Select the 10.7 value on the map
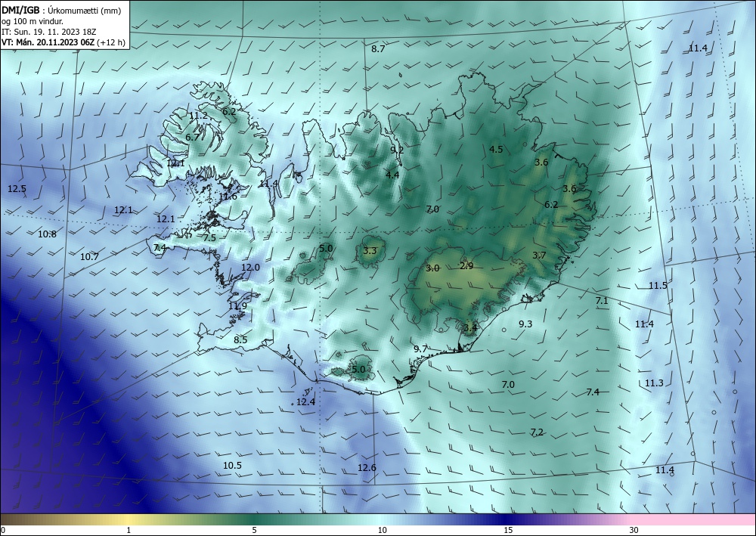The image size is (756, 536). coord(89,257)
